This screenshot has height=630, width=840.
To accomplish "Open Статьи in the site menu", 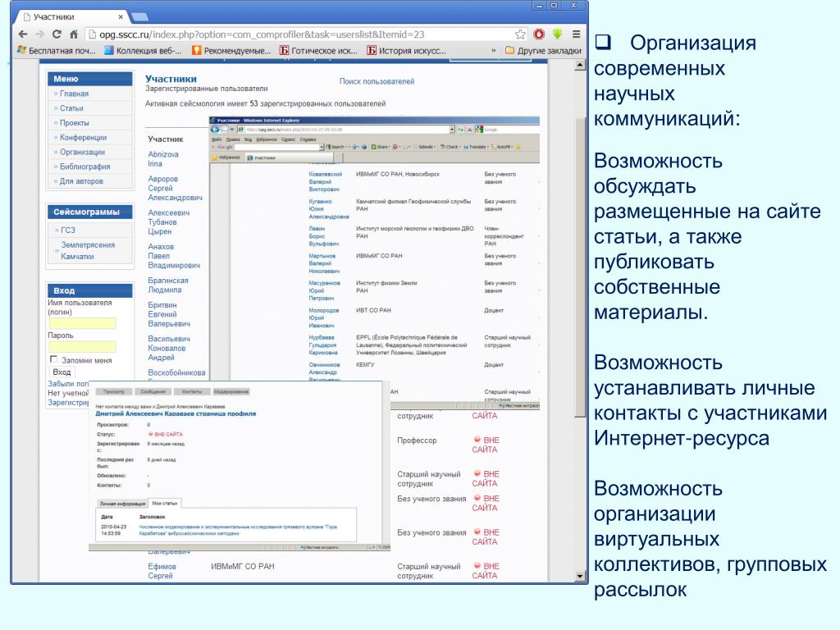I will (x=71, y=108).
